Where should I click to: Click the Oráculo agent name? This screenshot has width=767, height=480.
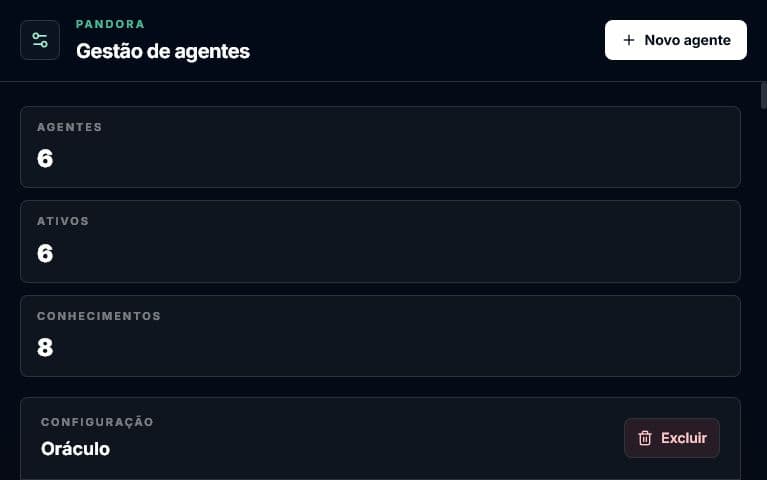[x=75, y=449]
